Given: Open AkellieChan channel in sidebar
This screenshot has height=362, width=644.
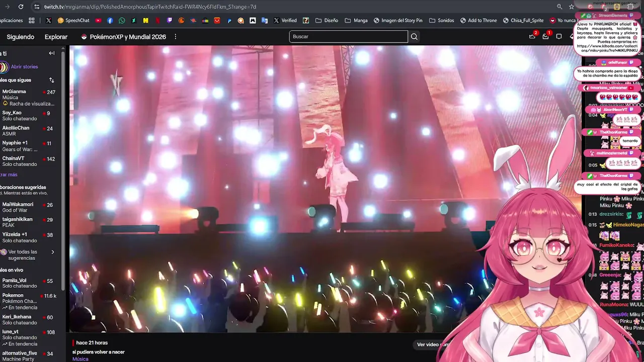Looking at the screenshot, I should [x=29, y=131].
